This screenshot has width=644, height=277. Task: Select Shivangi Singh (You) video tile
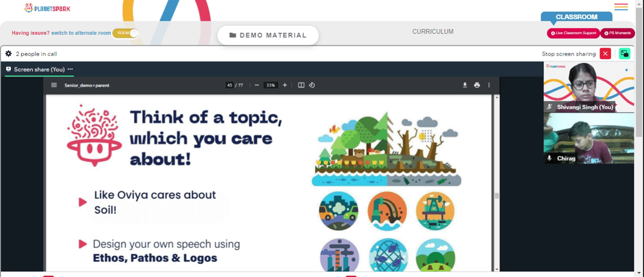click(x=589, y=87)
